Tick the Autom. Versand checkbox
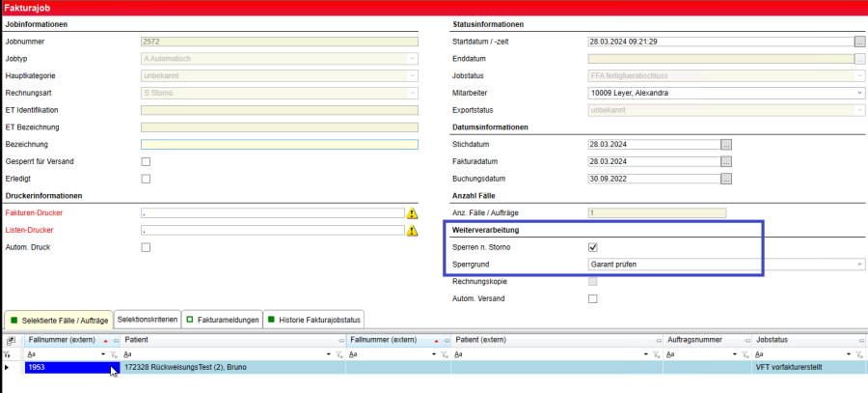 593,299
